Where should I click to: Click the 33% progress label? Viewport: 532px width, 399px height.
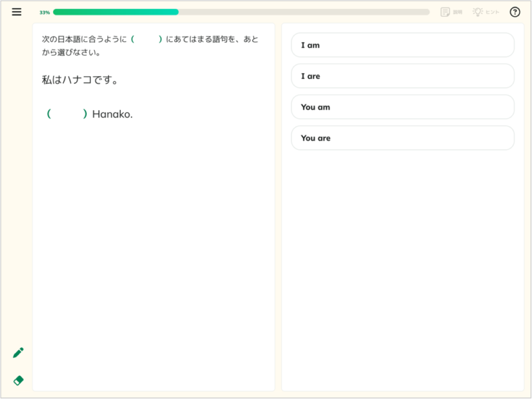point(45,12)
